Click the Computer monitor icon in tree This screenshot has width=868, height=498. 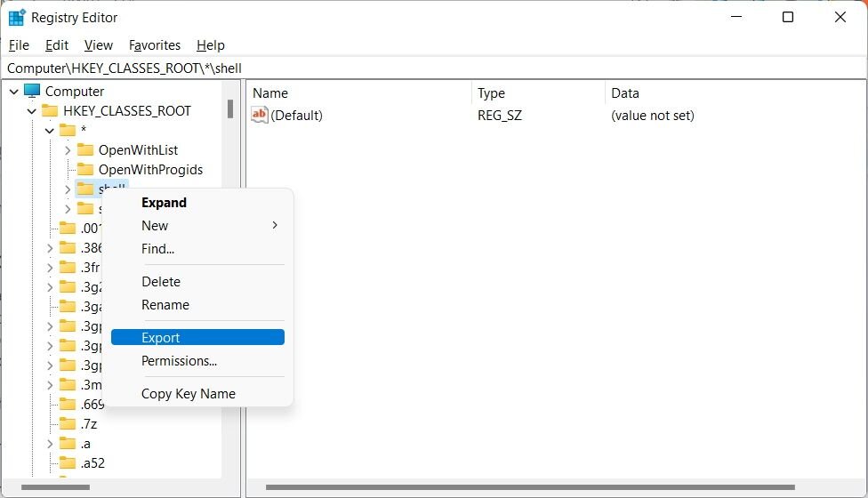click(x=33, y=91)
